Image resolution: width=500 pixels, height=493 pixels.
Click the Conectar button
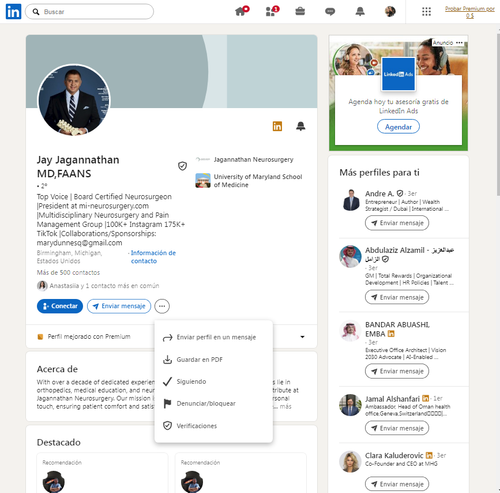pos(60,306)
